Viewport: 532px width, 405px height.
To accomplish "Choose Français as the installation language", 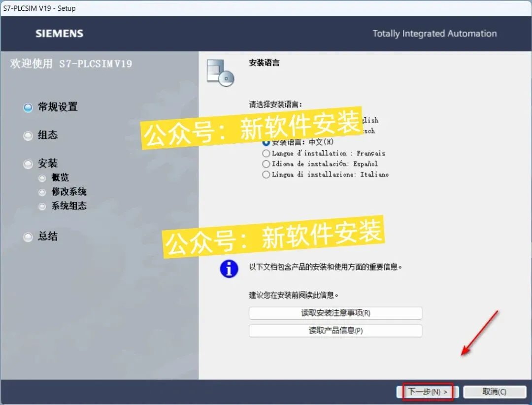I will pyautogui.click(x=266, y=153).
